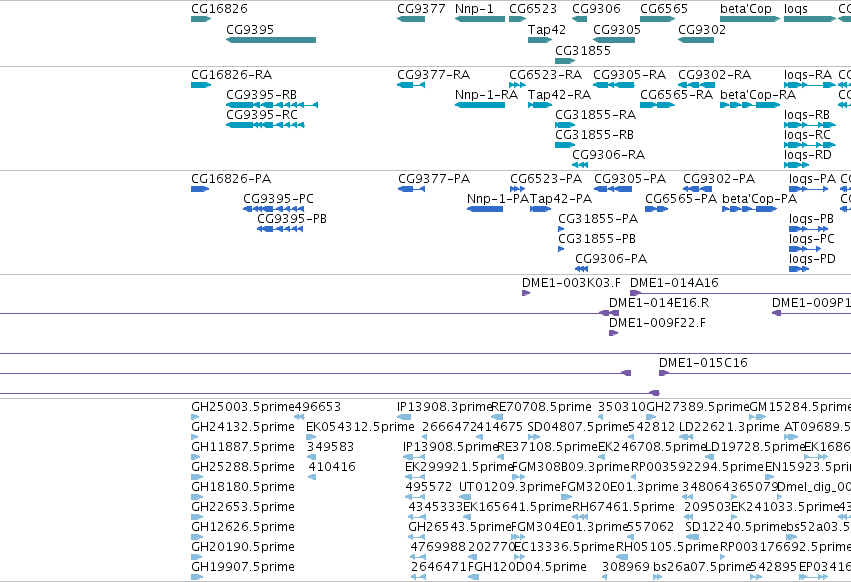Click the DME1-009F22.F clone marker
Screen dimensions: 851x582
pyautogui.click(x=613, y=333)
